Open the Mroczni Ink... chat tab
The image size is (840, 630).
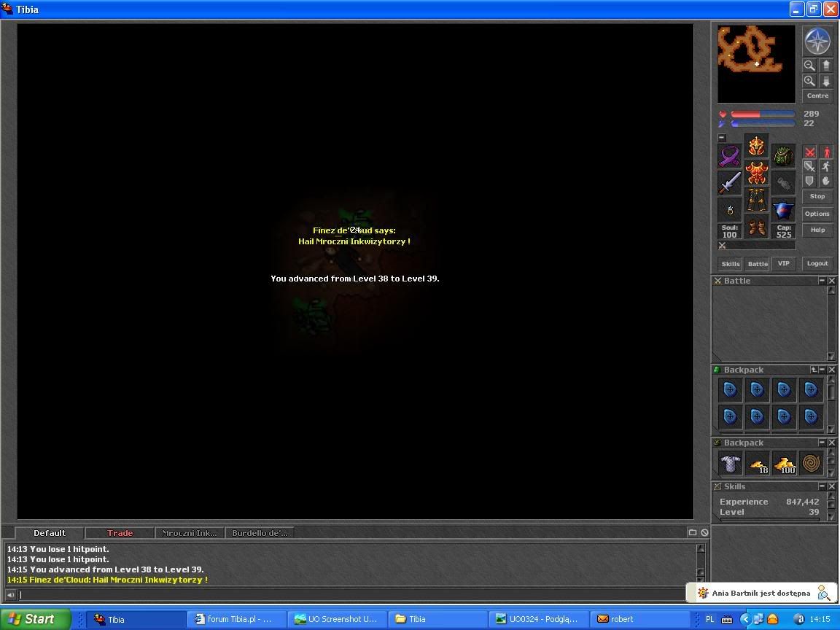point(190,533)
